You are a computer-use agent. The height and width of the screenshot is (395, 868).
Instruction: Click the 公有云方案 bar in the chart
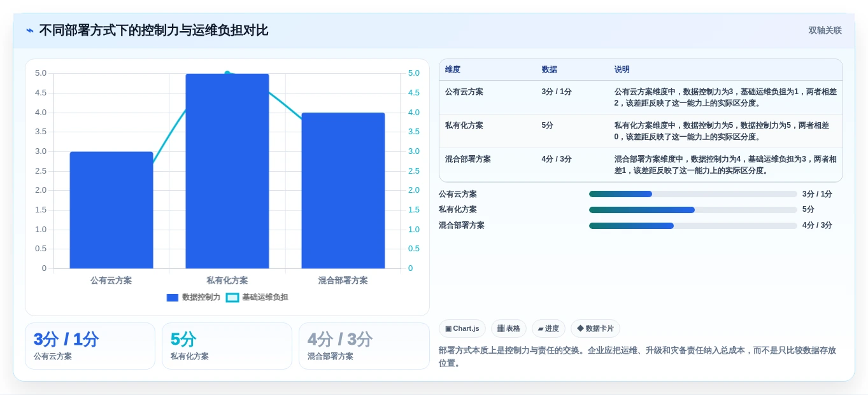pyautogui.click(x=111, y=210)
